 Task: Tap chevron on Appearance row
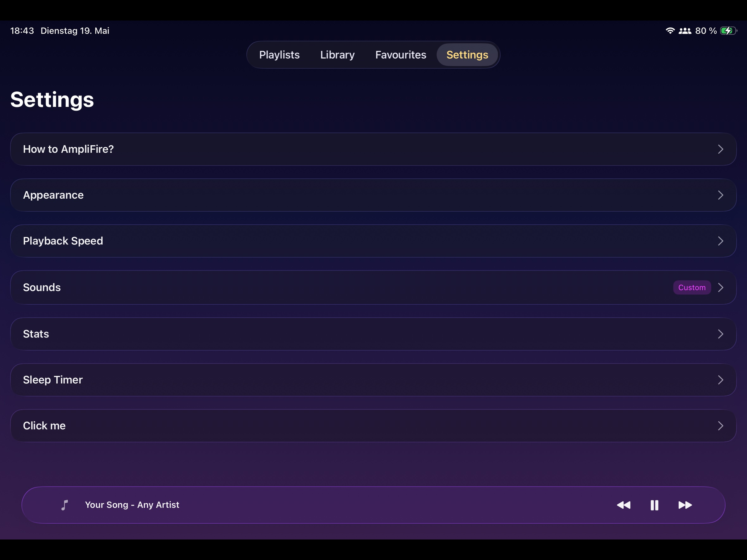(x=720, y=195)
